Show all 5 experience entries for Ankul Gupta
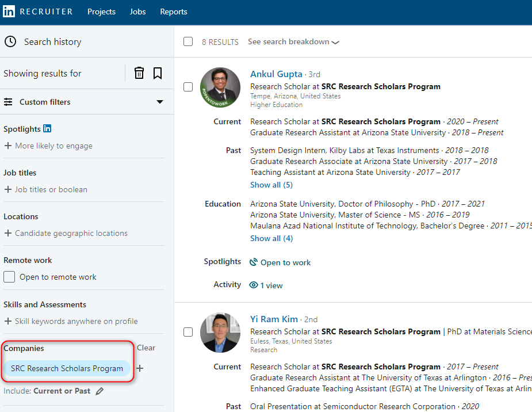The image size is (532, 412). point(271,185)
